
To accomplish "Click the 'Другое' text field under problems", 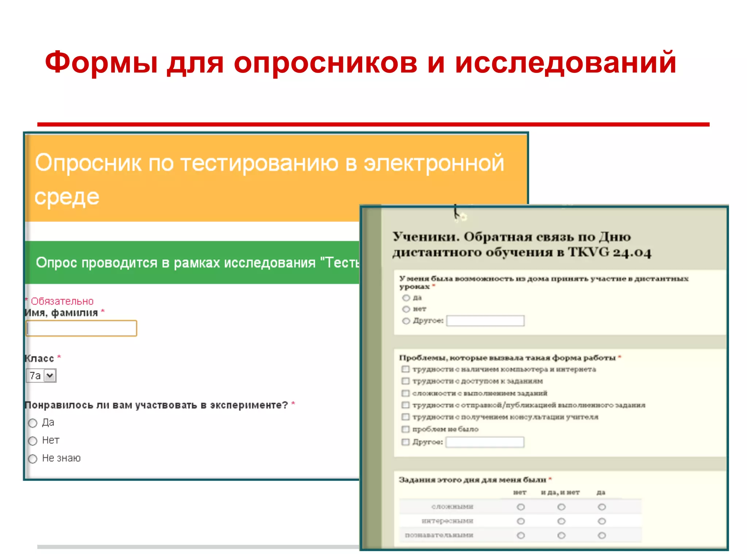I will pyautogui.click(x=485, y=442).
